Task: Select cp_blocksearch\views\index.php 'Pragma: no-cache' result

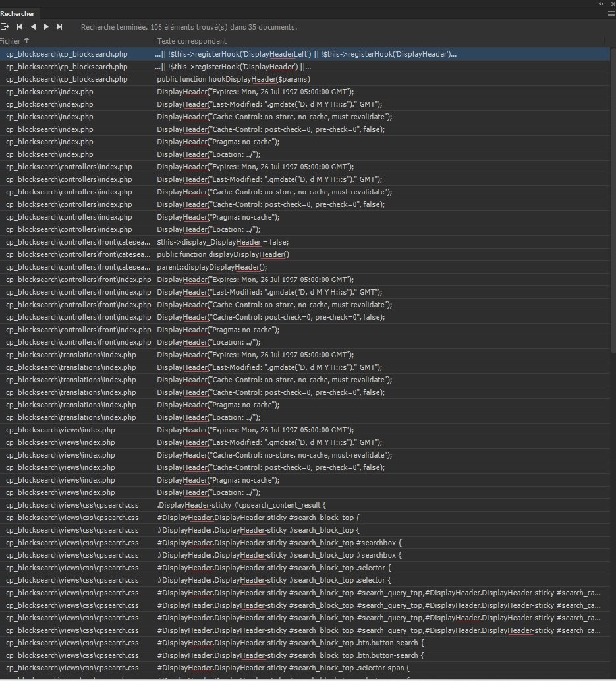Action: [305, 481]
